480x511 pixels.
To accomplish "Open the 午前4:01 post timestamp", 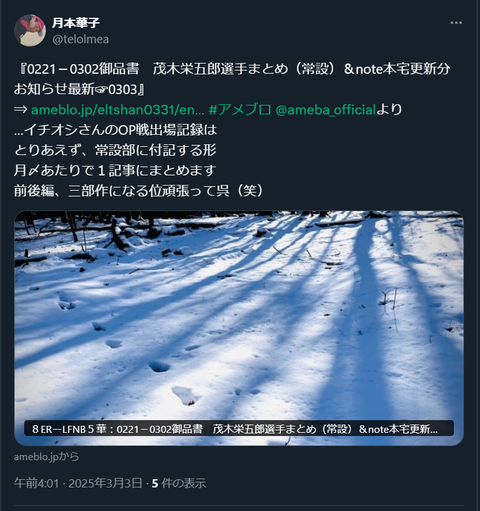I will pyautogui.click(x=36, y=483).
